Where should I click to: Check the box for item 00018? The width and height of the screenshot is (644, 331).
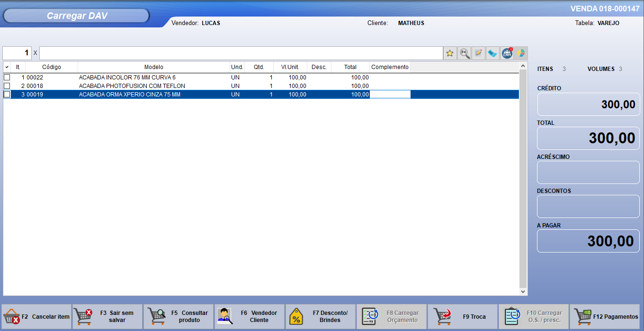click(7, 86)
